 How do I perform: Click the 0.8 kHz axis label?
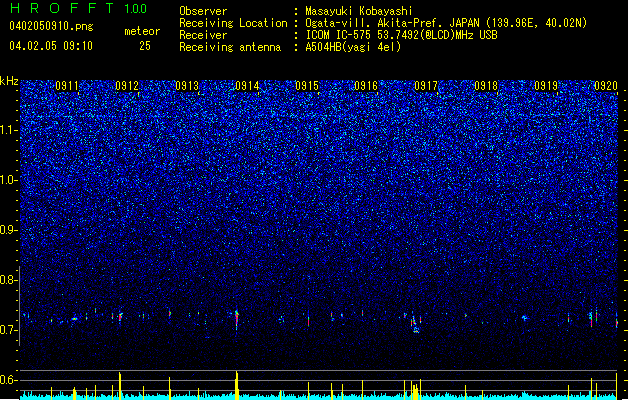[x=9, y=280]
